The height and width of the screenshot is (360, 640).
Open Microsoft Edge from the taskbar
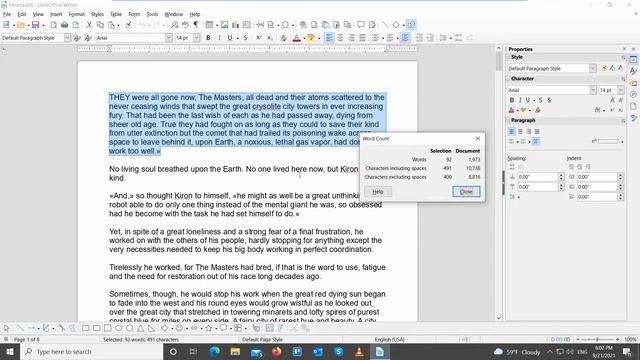pyautogui.click(x=214, y=351)
